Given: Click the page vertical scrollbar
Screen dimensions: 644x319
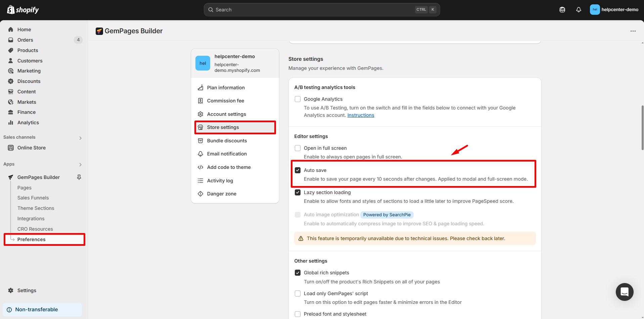Looking at the screenshot, I should [642, 128].
